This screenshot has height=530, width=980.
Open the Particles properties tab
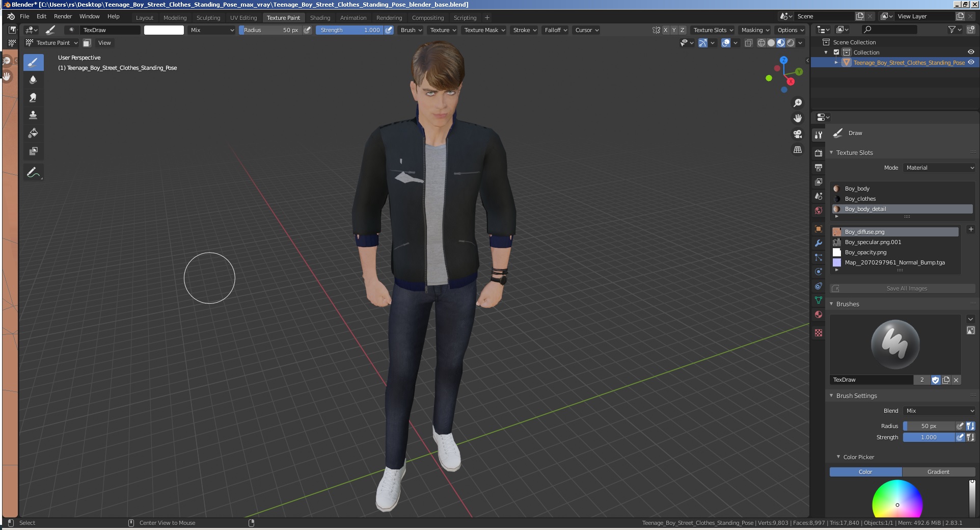coord(819,257)
